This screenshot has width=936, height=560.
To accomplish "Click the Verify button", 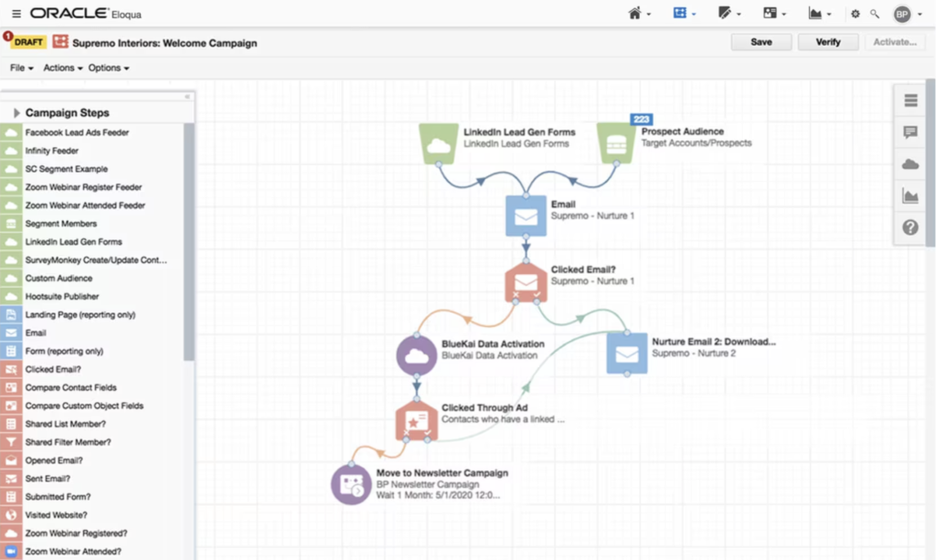I will pyautogui.click(x=827, y=42).
